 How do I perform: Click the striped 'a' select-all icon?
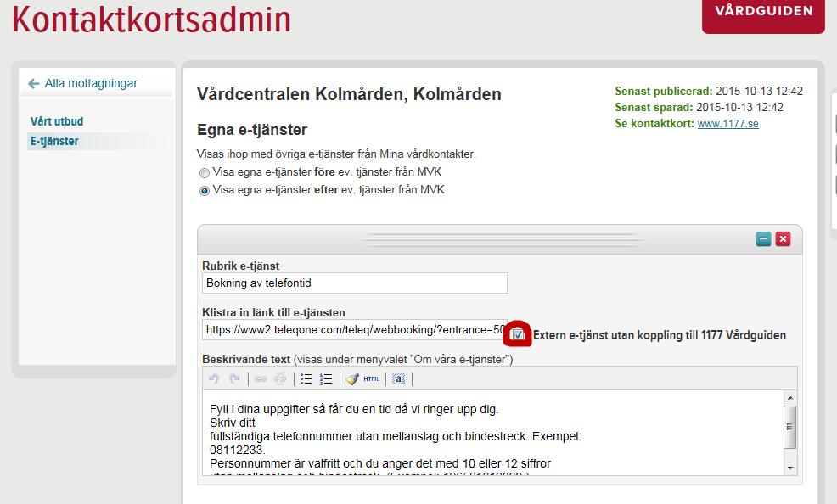click(x=398, y=378)
